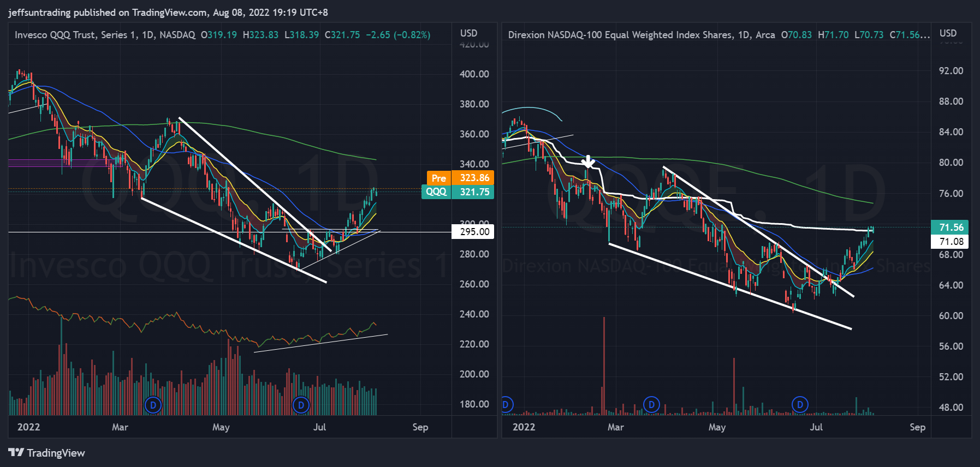
Task: Click the Direxion NASDAQ-100 Equal Weighted title
Action: [x=642, y=35]
